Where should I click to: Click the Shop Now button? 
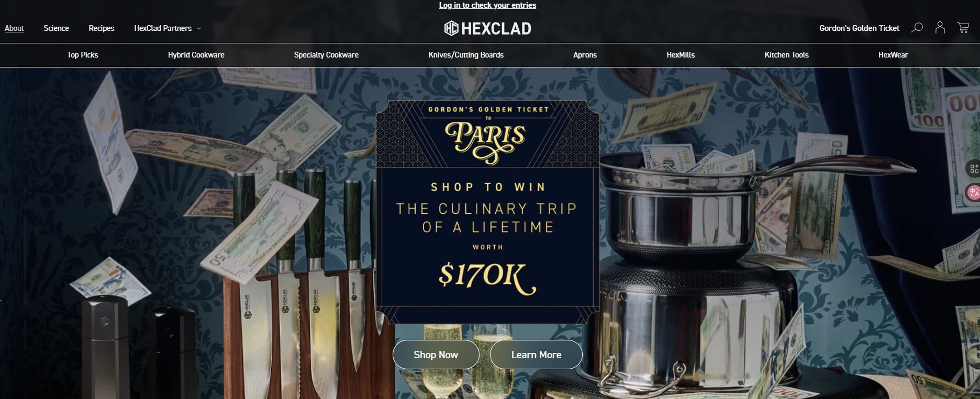click(436, 355)
